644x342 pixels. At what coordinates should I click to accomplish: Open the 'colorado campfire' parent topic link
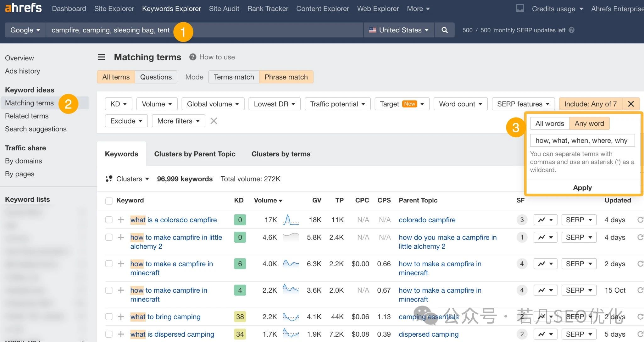coord(427,220)
